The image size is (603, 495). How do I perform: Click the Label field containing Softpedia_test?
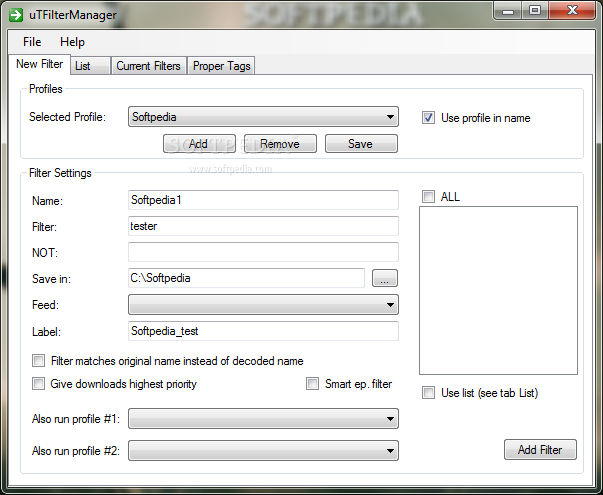point(263,331)
